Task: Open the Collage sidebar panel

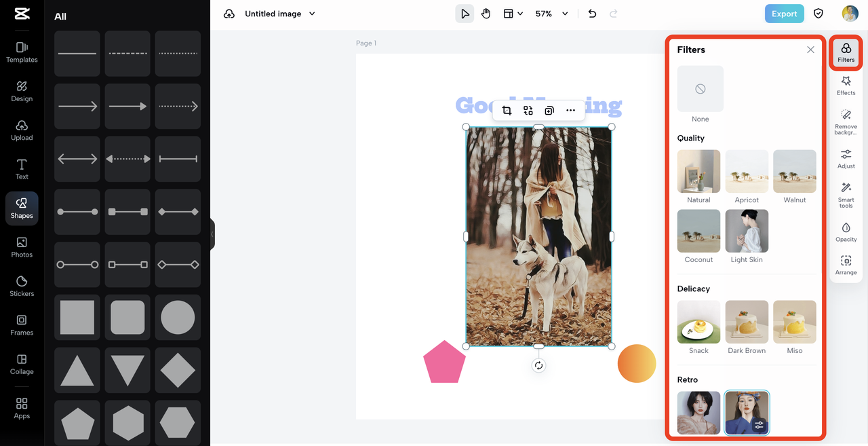Action: [x=22, y=365]
